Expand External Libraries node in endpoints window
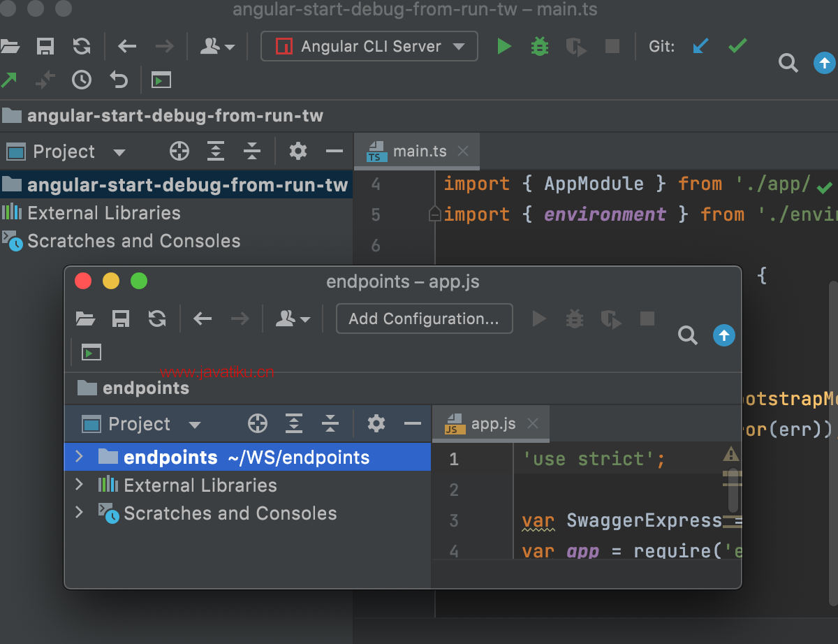838x644 pixels. pos(79,485)
